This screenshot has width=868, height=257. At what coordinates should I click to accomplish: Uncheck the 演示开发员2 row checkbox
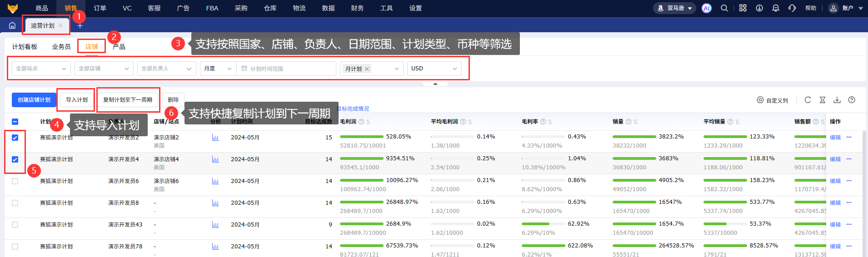coord(15,138)
